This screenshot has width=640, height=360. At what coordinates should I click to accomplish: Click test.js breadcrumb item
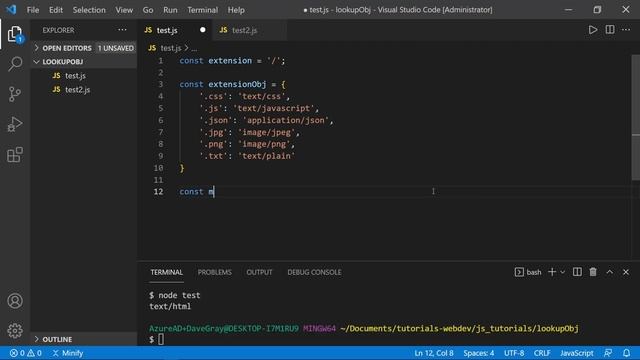pos(171,48)
